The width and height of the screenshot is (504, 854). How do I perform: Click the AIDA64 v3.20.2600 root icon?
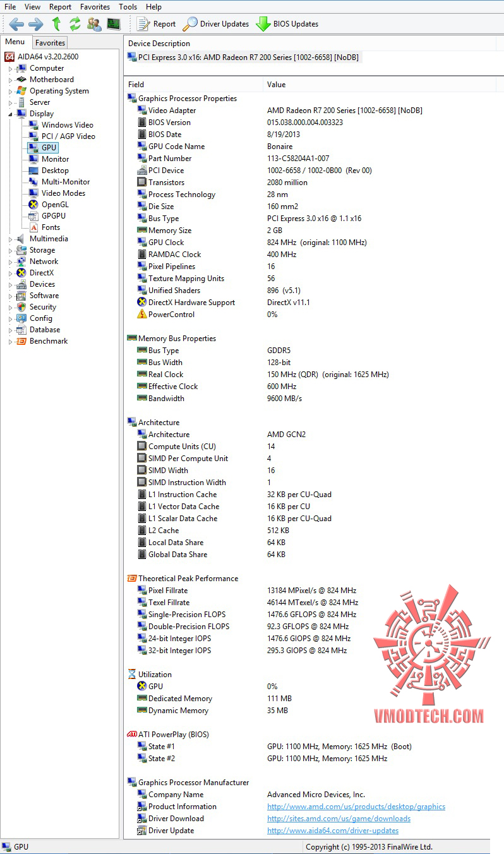click(9, 56)
